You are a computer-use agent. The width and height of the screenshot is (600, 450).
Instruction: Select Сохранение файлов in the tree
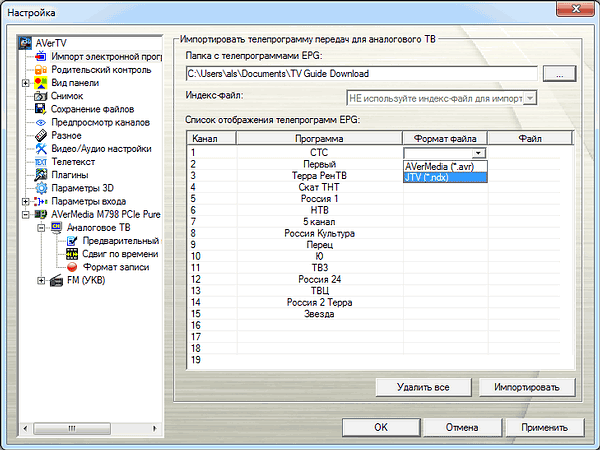92,109
